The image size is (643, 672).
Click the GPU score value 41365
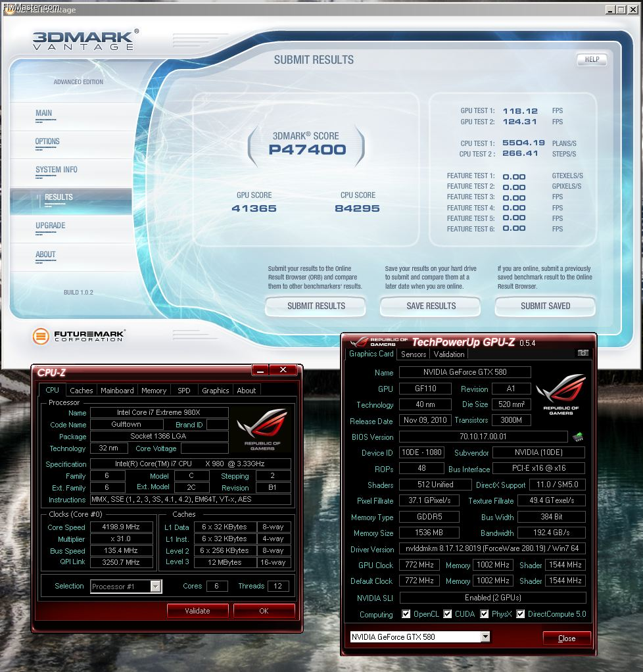254,208
